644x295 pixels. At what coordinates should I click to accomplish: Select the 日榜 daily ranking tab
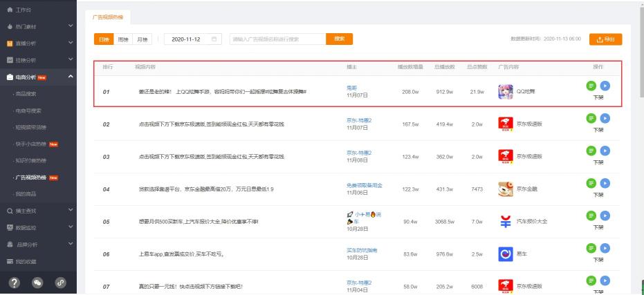(104, 39)
